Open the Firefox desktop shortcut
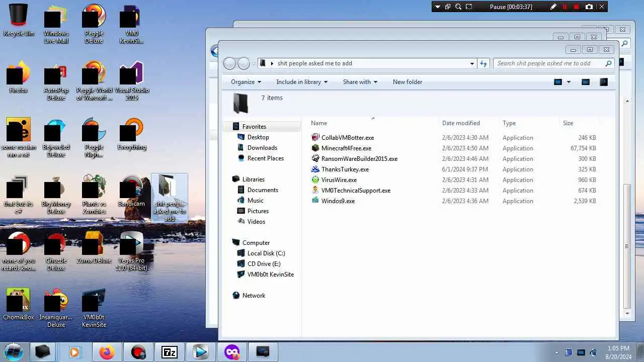Screen dimensions: 644x362 [19, 77]
